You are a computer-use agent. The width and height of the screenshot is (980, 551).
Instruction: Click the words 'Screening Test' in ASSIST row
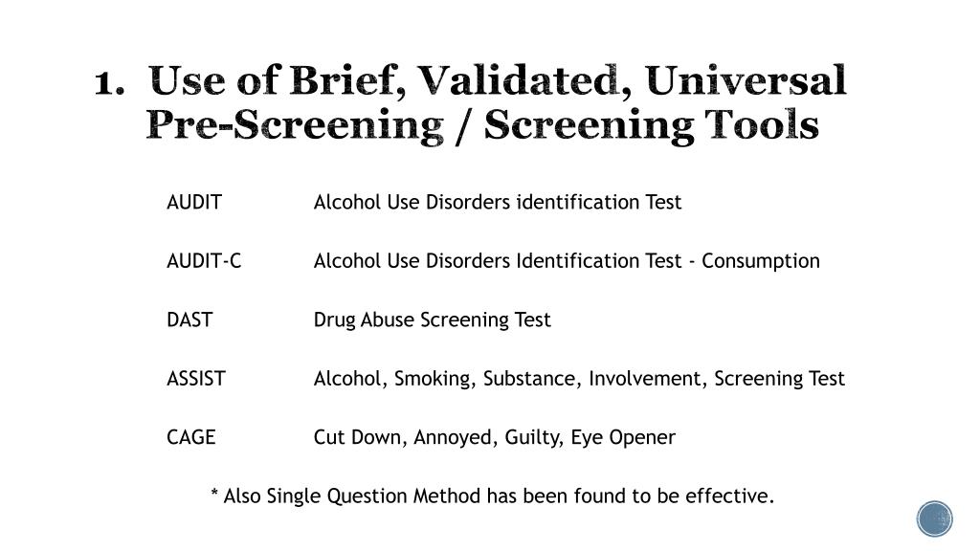[779, 379]
